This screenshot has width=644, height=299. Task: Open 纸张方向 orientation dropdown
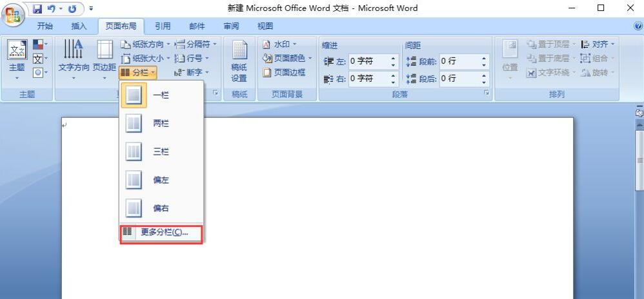click(x=146, y=44)
